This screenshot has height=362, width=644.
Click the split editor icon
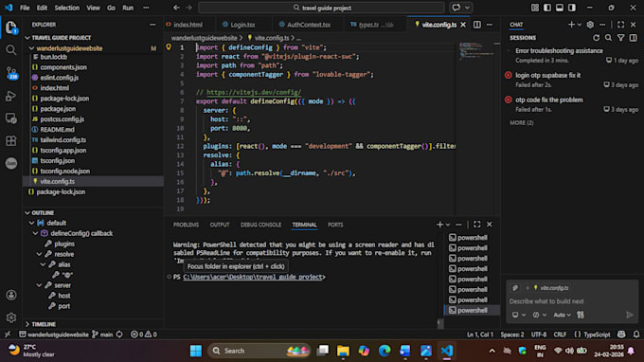(x=476, y=25)
